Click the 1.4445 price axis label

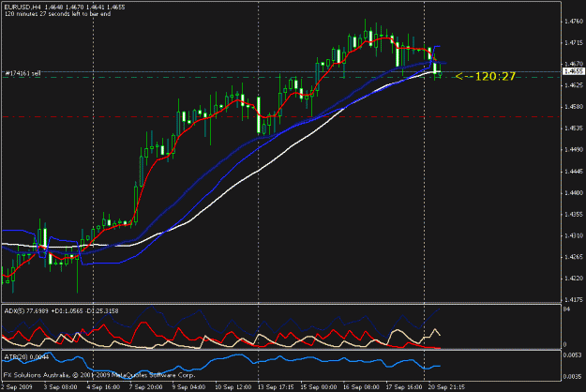(574, 172)
